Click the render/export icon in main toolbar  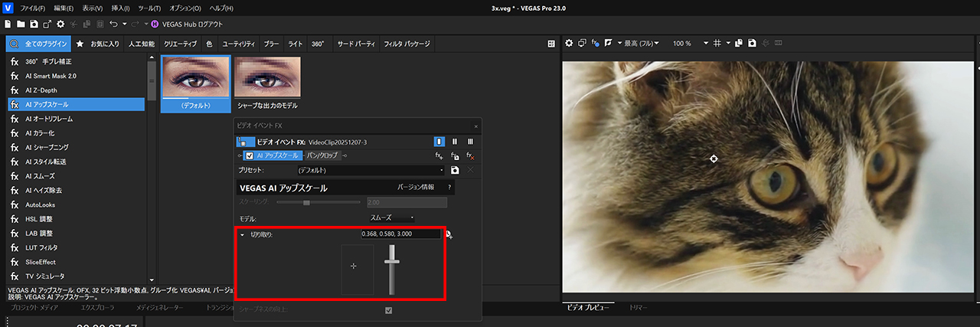tap(47, 25)
